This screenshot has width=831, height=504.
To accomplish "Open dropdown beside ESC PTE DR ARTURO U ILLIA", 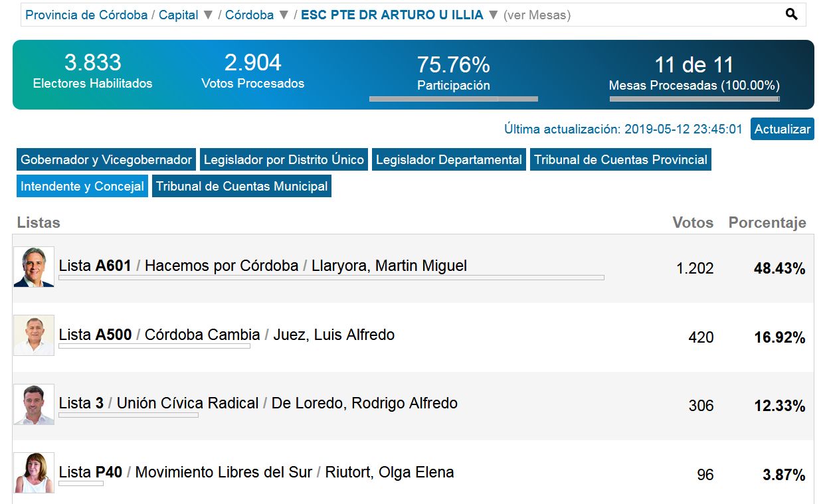I will (x=493, y=15).
